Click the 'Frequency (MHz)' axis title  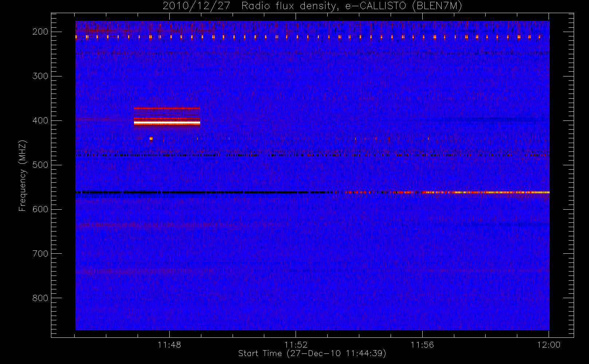[23, 175]
